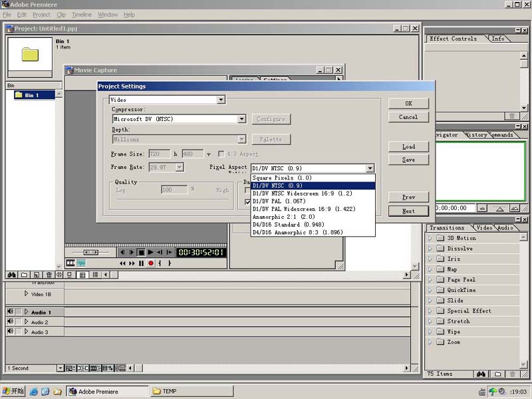The height and width of the screenshot is (399, 532).
Task: Click new folder icon in Transitions palette
Action: pyautogui.click(x=497, y=374)
